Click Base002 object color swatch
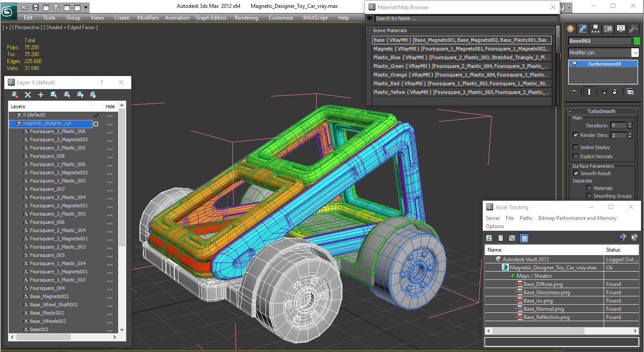Image resolution: width=644 pixels, height=352 pixels. tap(637, 41)
